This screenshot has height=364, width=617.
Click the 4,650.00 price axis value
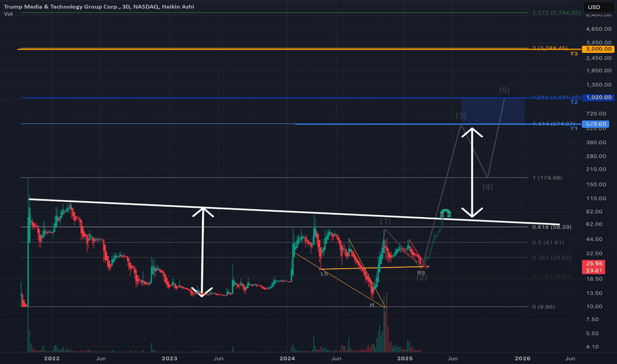pos(598,29)
